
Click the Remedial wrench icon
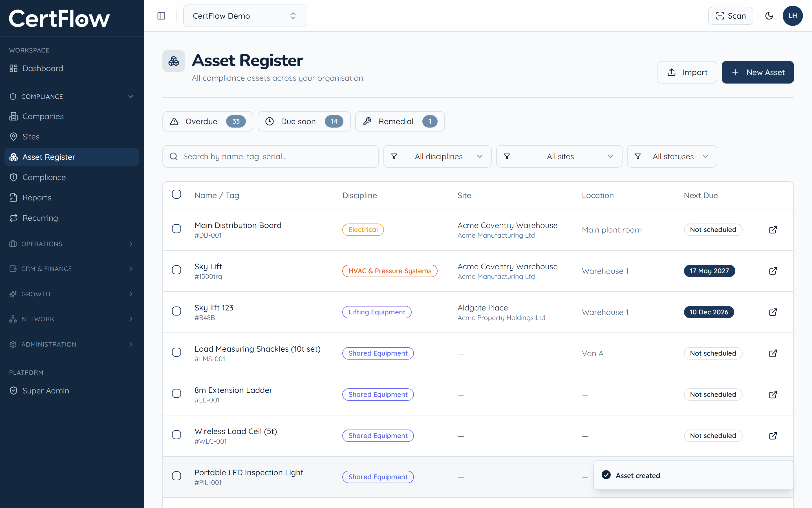tap(367, 121)
